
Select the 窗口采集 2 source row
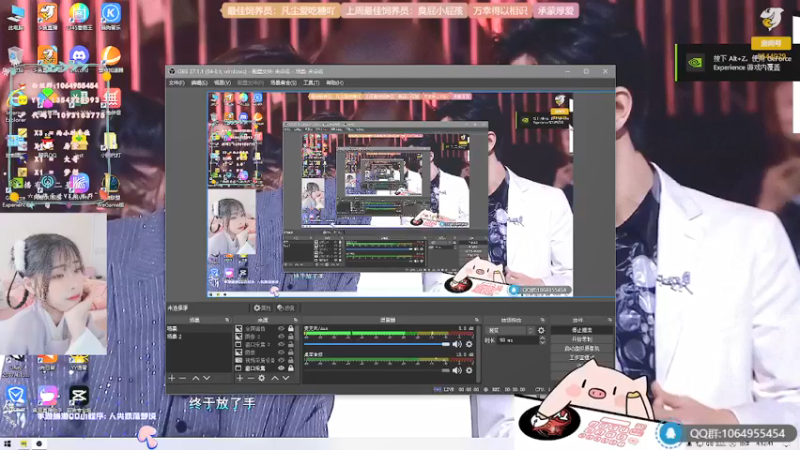point(265,344)
